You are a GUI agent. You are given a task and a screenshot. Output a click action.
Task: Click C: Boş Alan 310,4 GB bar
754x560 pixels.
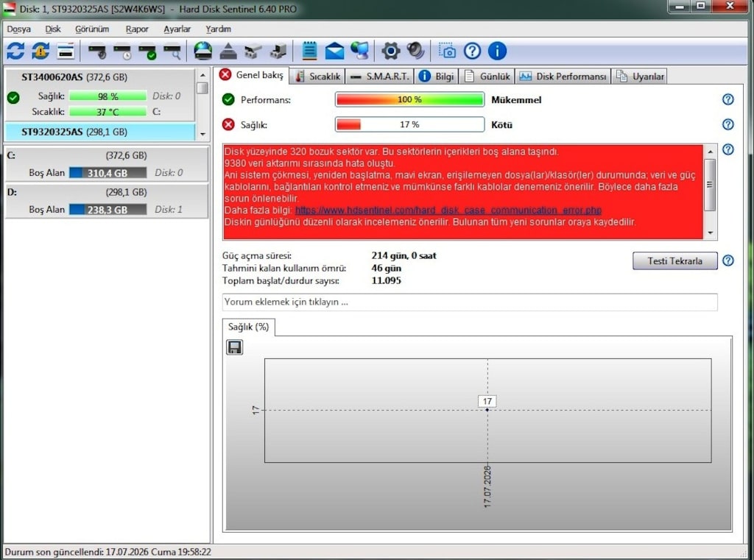click(x=108, y=173)
